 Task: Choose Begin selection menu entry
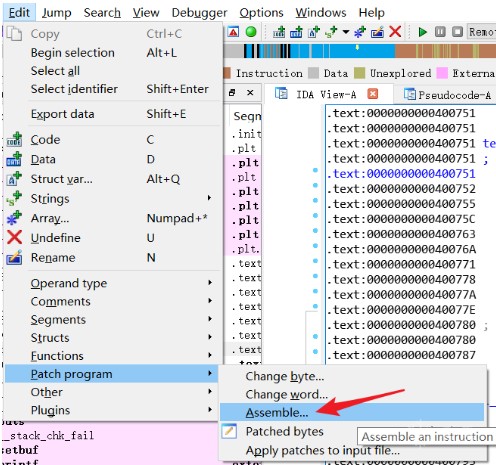(x=113, y=53)
